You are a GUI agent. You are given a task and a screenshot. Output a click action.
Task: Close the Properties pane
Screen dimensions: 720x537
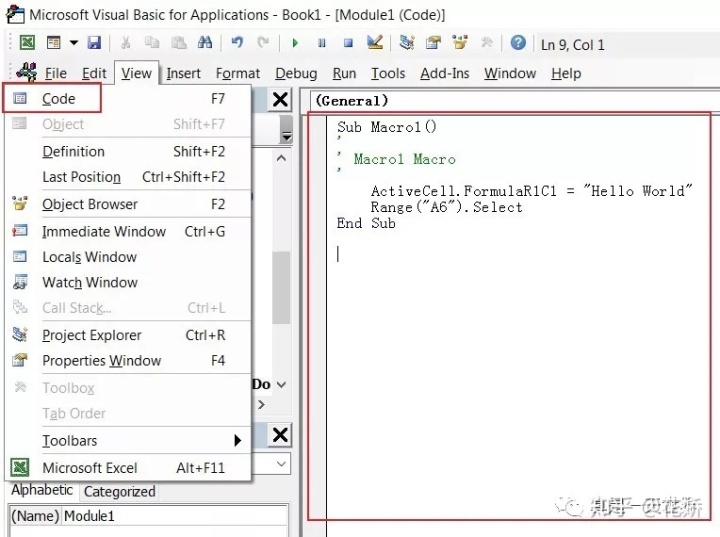click(x=280, y=435)
